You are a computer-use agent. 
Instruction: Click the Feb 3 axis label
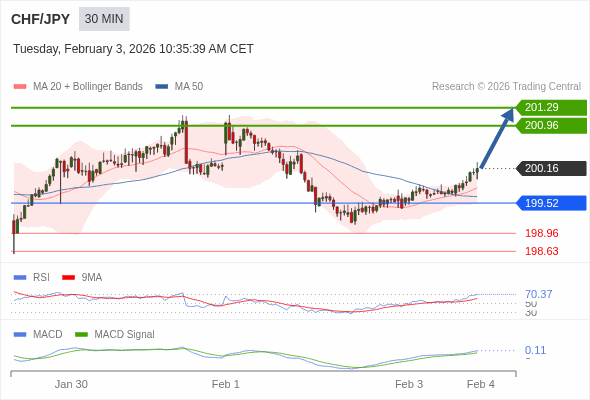409,384
